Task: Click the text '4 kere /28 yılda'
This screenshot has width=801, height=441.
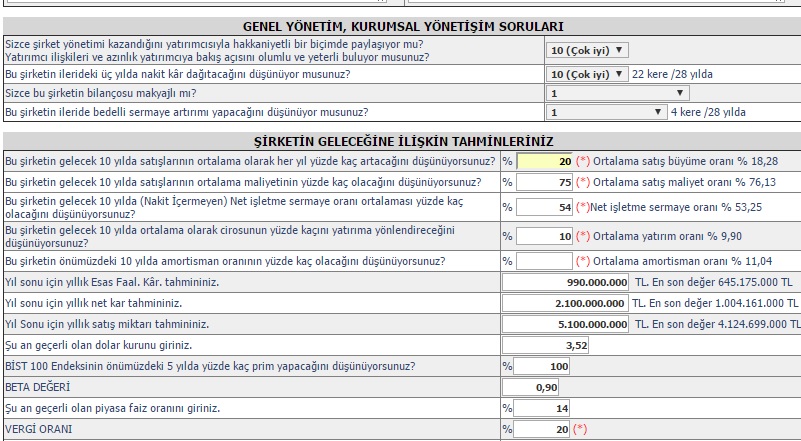Action: point(708,112)
